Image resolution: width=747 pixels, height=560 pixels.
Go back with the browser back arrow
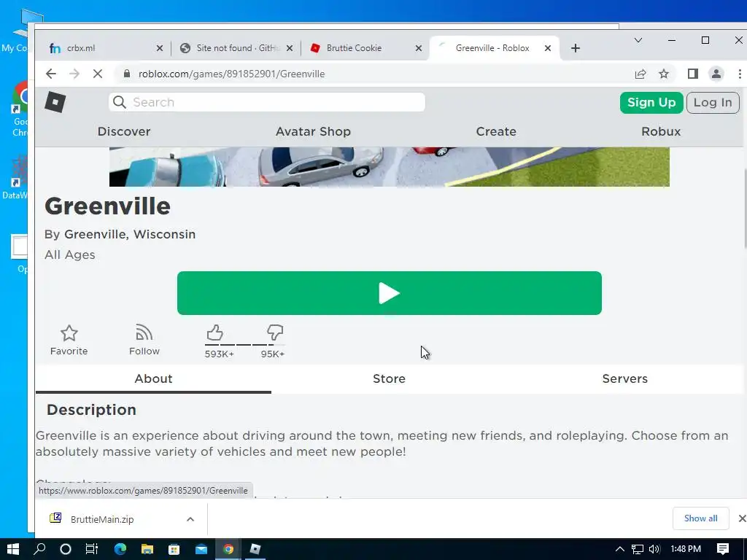coord(51,74)
